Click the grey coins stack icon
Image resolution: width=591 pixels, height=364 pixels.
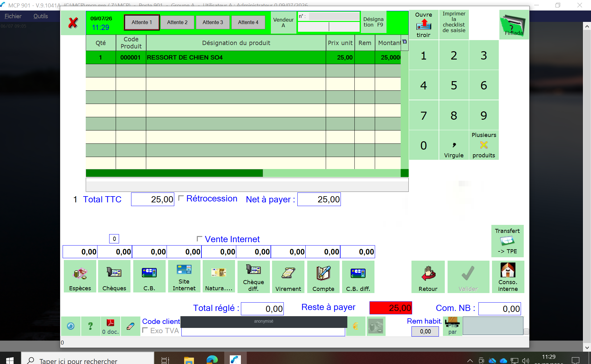tap(376, 326)
